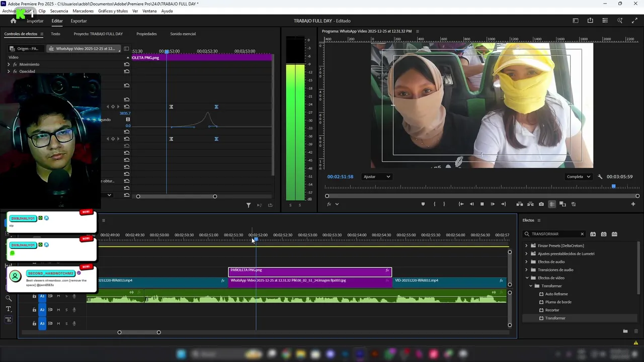Open Program monitor wrench settings
The width and height of the screenshot is (644, 362).
600,177
